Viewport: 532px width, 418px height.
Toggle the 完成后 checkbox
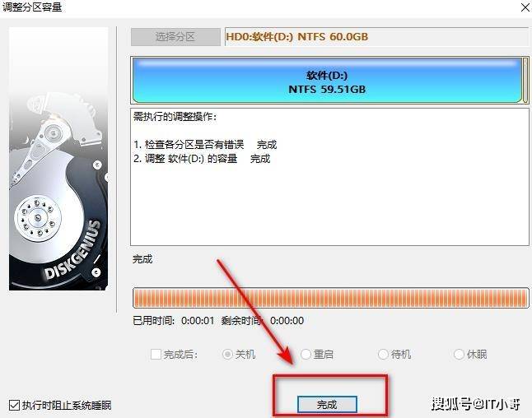[x=156, y=355]
